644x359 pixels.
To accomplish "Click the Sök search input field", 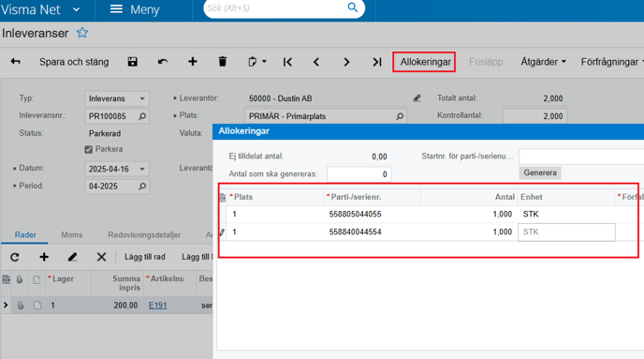I will 275,8.
